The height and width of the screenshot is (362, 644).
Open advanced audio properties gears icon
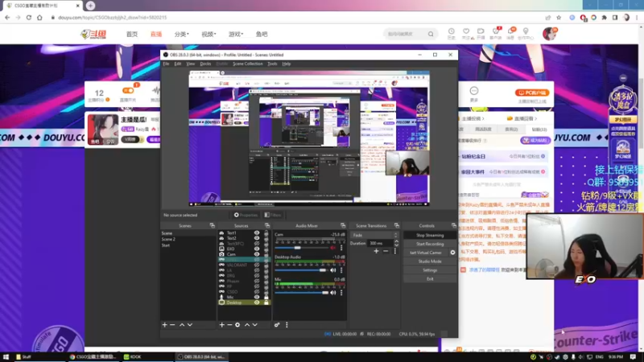pos(277,325)
